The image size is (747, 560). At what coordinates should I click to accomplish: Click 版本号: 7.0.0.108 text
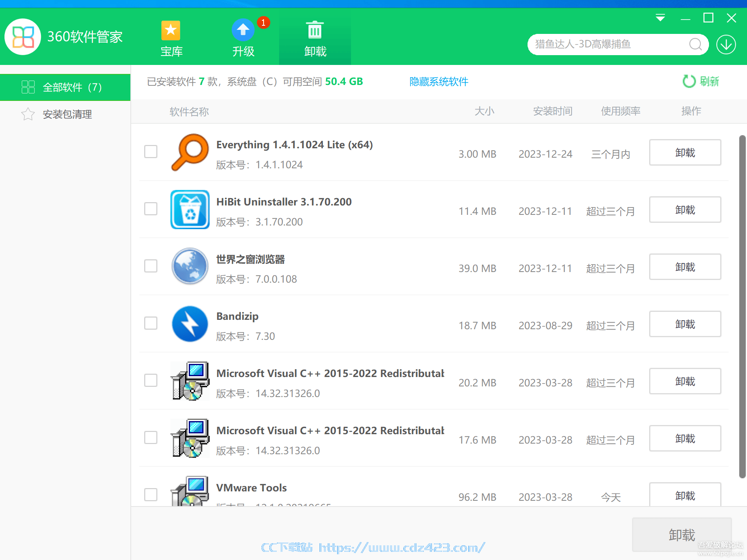click(256, 279)
